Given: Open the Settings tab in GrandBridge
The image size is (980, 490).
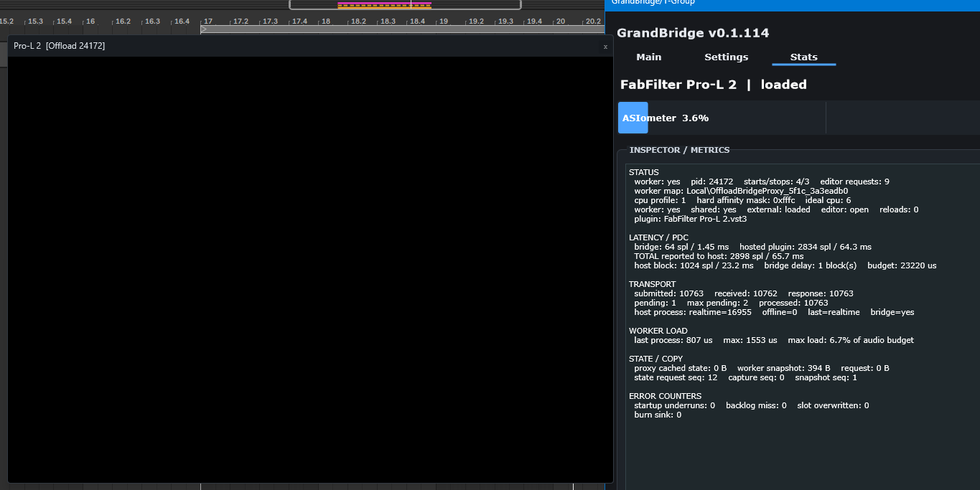Looking at the screenshot, I should (x=726, y=57).
